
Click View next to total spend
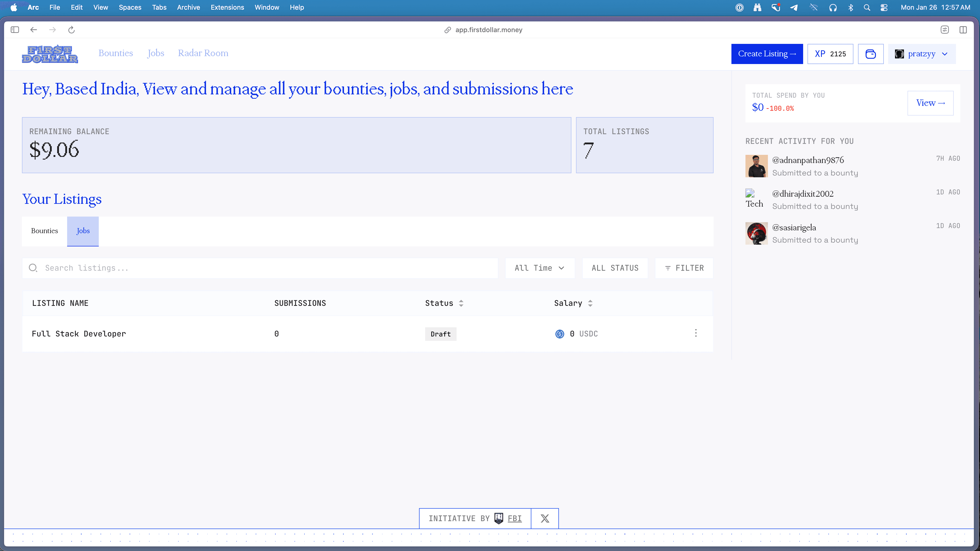(x=930, y=103)
